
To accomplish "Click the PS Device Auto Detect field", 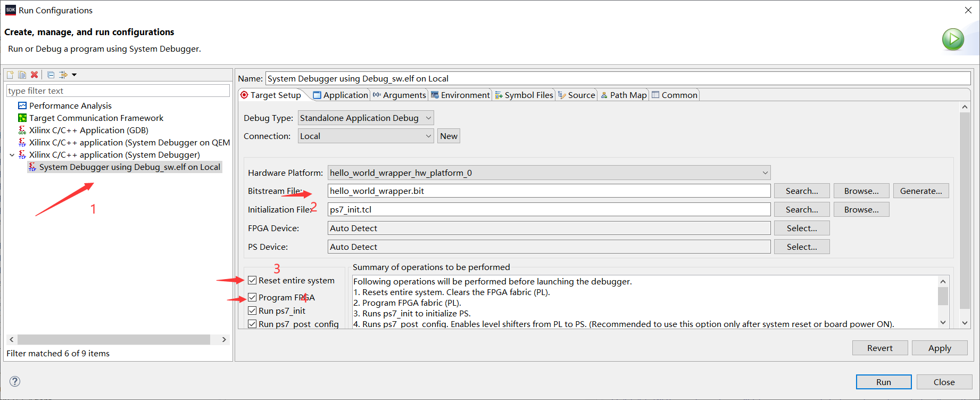I will (x=549, y=247).
